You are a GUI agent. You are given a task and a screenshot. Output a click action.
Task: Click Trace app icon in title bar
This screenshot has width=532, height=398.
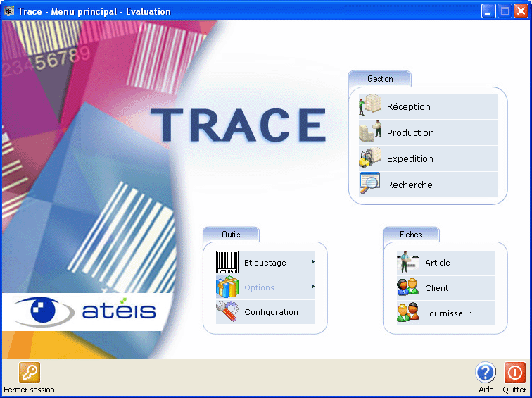pyautogui.click(x=9, y=11)
